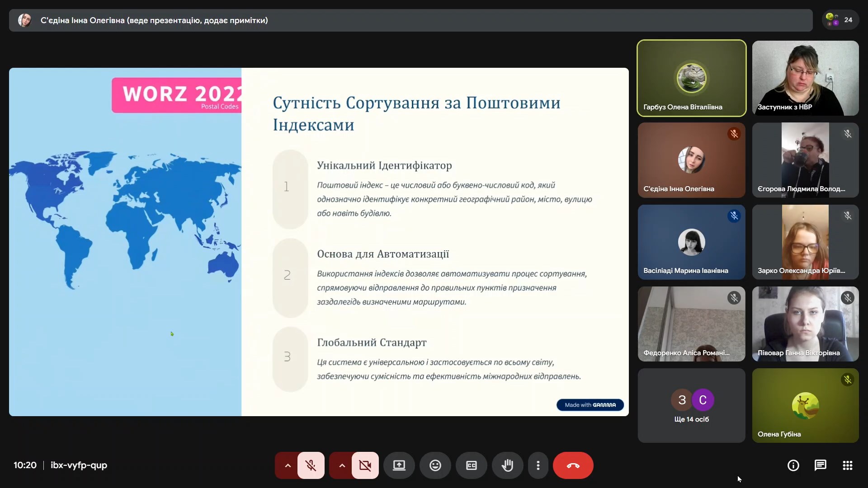Raise your hand
This screenshot has height=488, width=868.
[507, 465]
